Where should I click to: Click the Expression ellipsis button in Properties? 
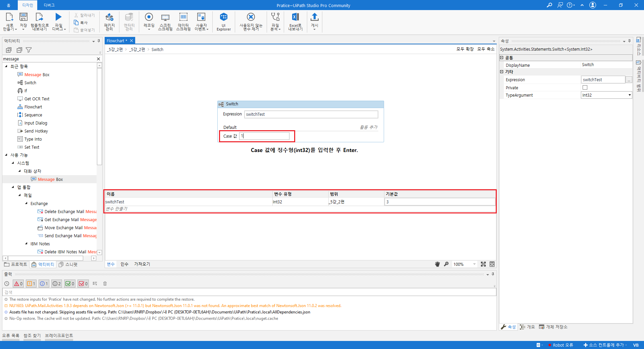tap(629, 80)
